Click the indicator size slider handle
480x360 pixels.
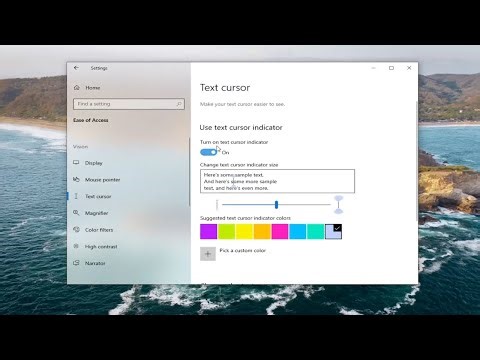coord(276,205)
